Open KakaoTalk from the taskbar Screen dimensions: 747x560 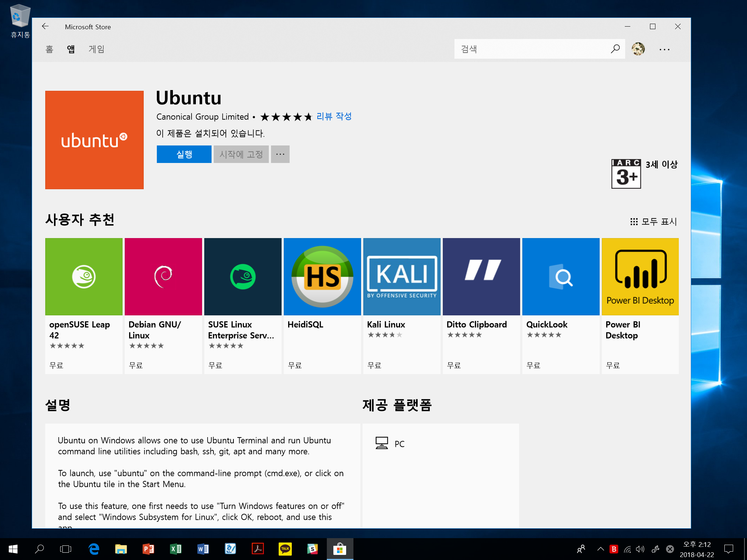285,549
